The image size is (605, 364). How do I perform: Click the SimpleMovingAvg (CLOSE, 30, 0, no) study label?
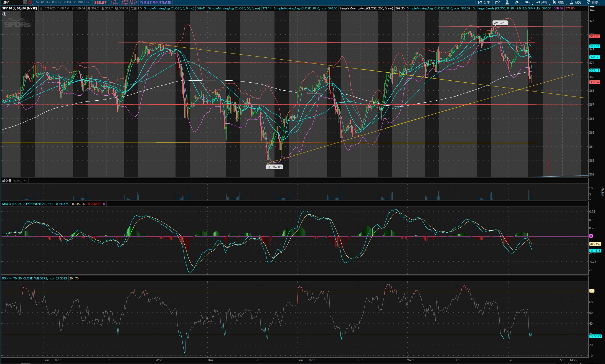point(433,8)
